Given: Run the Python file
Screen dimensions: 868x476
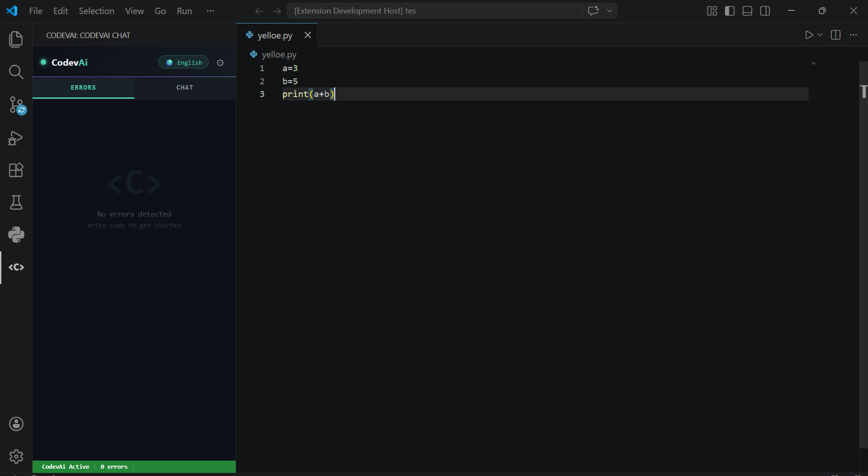Looking at the screenshot, I should pos(809,35).
